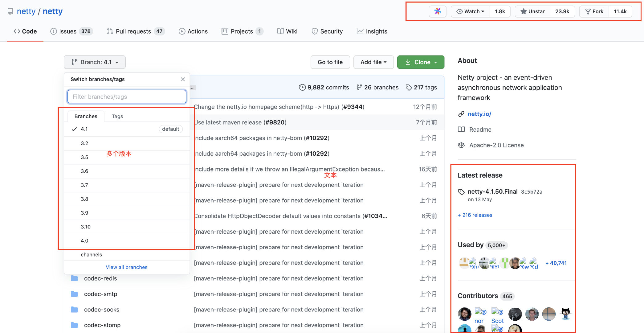Go to the Actions tab
This screenshot has width=644, height=333.
tap(193, 31)
